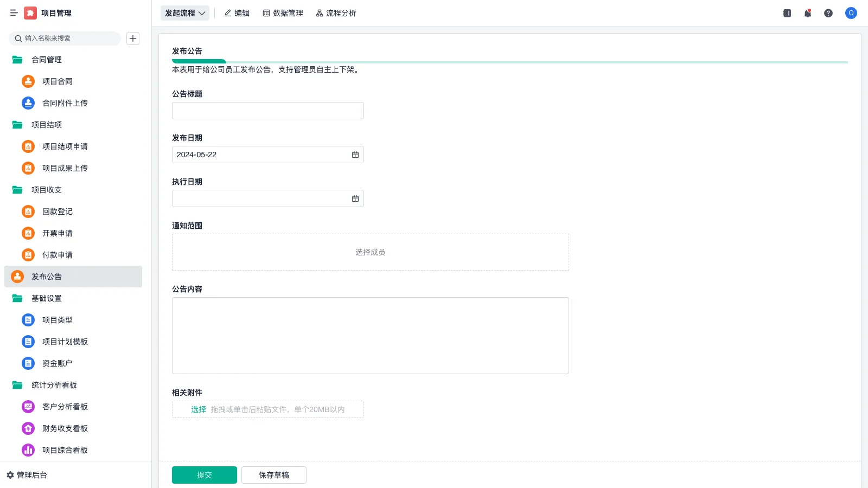Click the notification bell icon

[807, 13]
